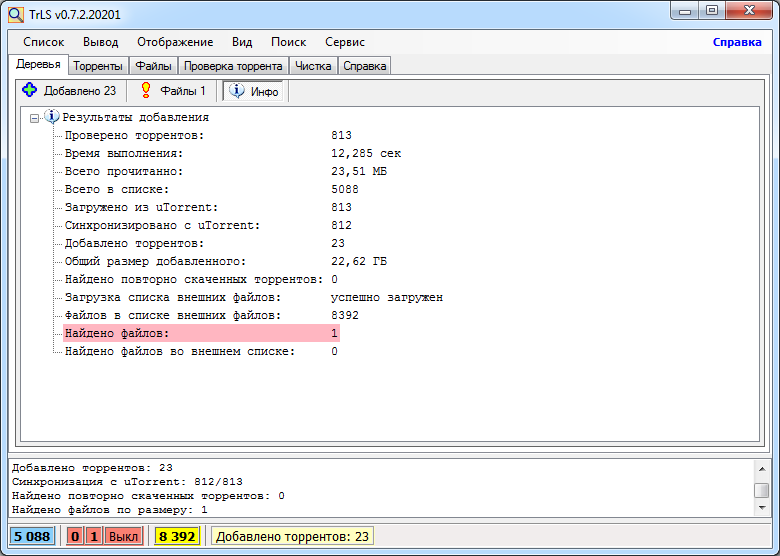Maximize the TrLS window
Screen dimensions: 780x556
[x=712, y=10]
